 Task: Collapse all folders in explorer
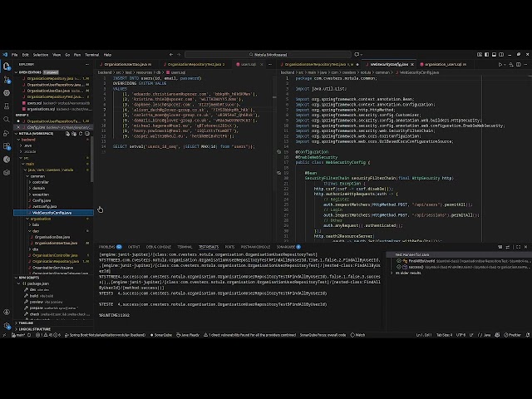tap(86, 134)
